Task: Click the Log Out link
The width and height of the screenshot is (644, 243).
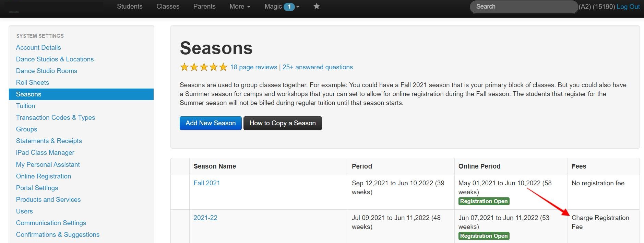Action: point(628,7)
